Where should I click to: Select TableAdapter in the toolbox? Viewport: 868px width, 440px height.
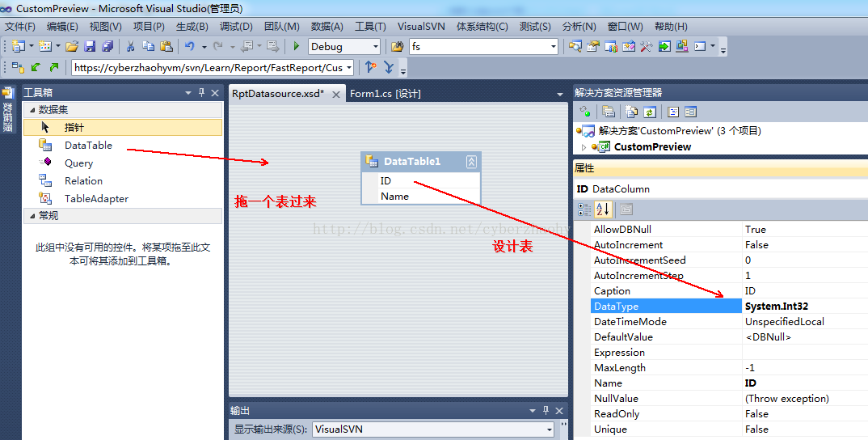click(123, 198)
